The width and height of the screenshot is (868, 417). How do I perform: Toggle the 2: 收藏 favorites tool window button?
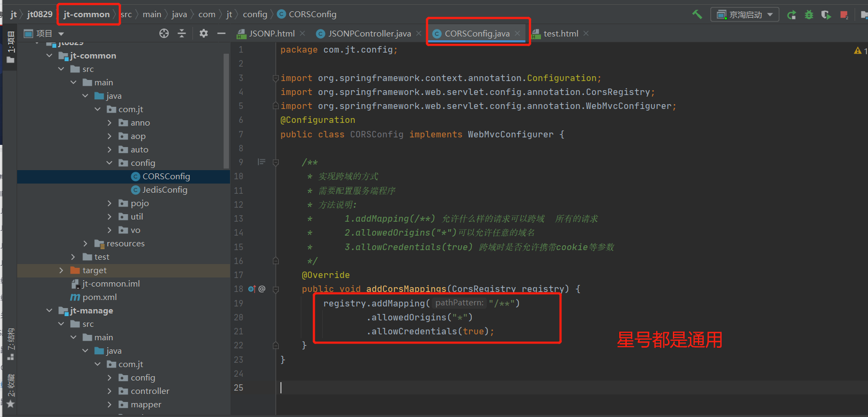[10, 391]
